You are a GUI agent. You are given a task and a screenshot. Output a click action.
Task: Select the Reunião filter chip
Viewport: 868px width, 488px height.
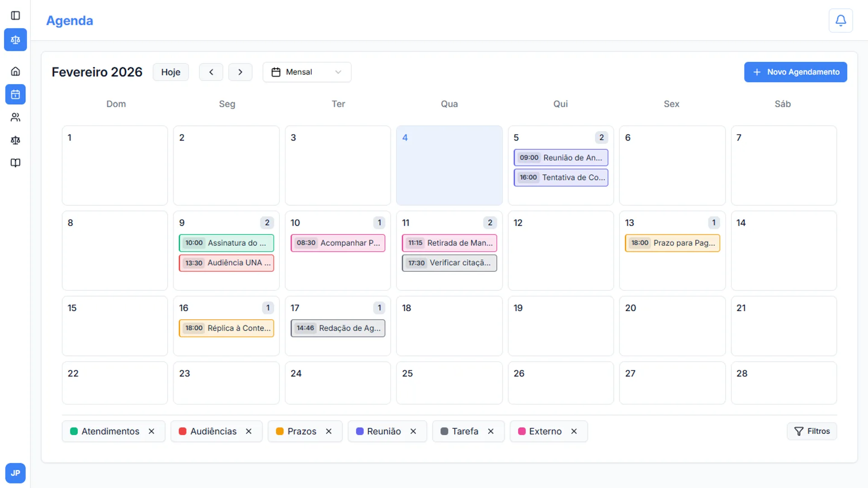point(384,431)
